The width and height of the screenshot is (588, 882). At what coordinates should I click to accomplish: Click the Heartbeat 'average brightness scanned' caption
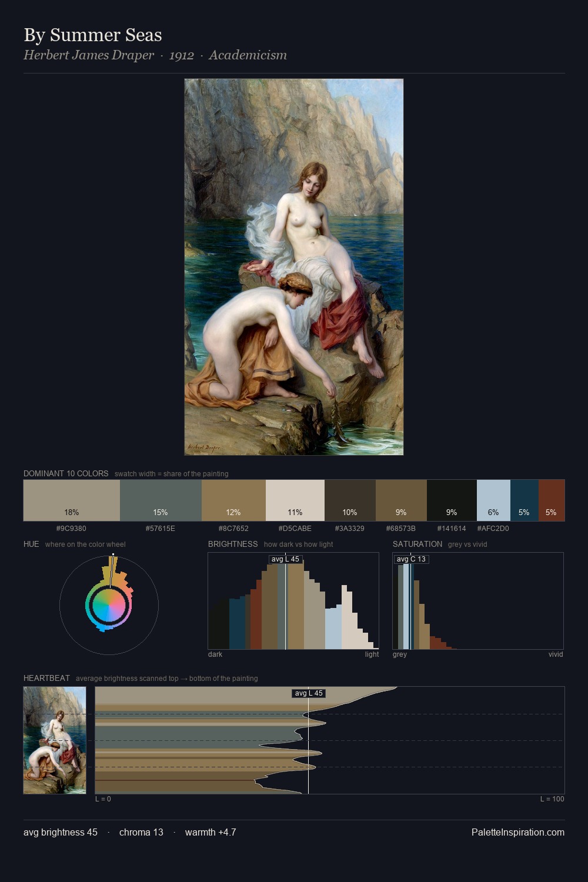[167, 679]
